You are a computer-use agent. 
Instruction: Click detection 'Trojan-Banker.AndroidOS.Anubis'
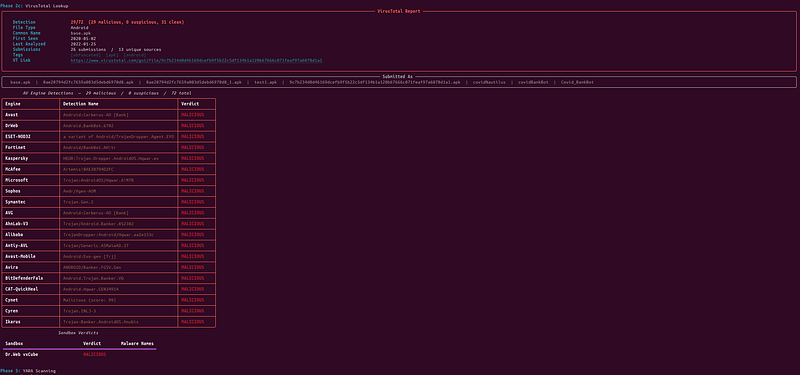point(101,322)
